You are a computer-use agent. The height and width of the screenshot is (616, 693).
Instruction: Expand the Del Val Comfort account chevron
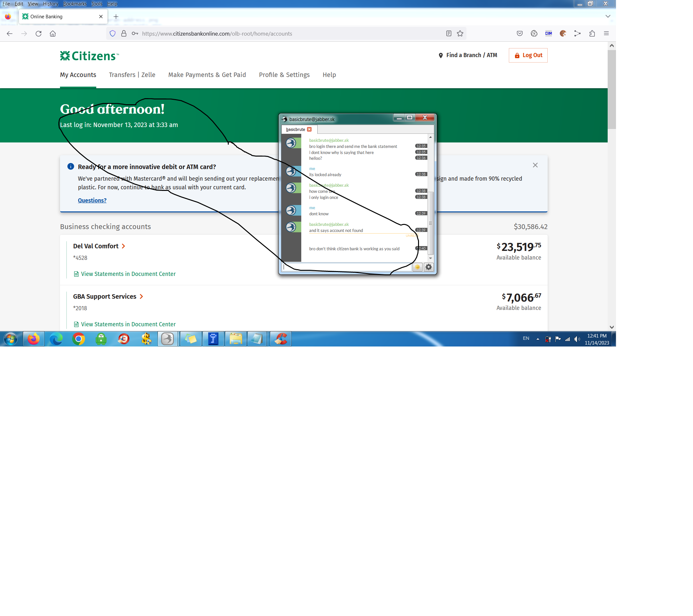coord(124,246)
